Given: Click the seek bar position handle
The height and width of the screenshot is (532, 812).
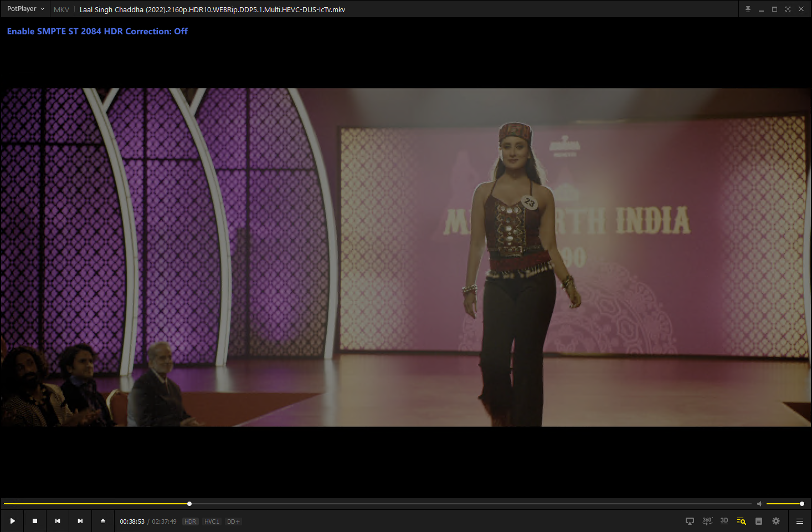Looking at the screenshot, I should point(189,504).
